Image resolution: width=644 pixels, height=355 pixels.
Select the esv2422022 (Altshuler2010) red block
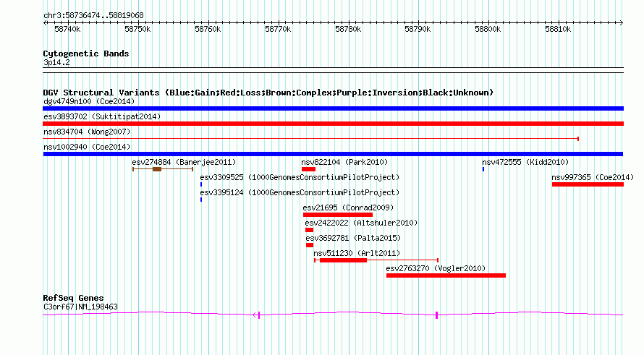(x=310, y=230)
